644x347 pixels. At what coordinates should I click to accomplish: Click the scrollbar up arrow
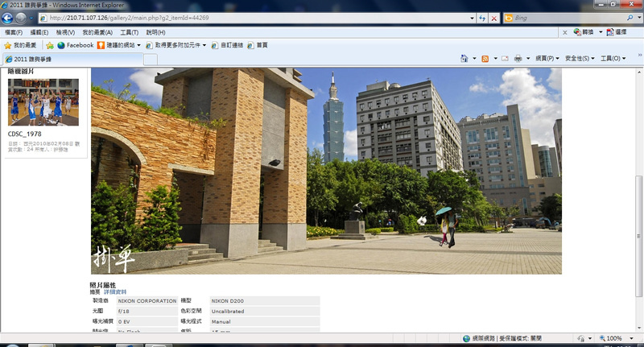(638, 72)
